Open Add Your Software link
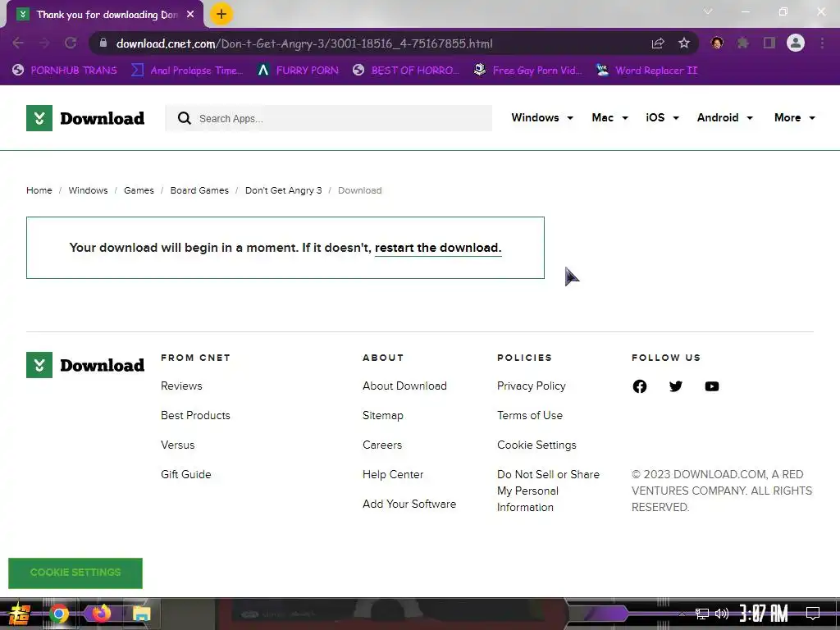Image resolution: width=840 pixels, height=630 pixels. (x=409, y=504)
